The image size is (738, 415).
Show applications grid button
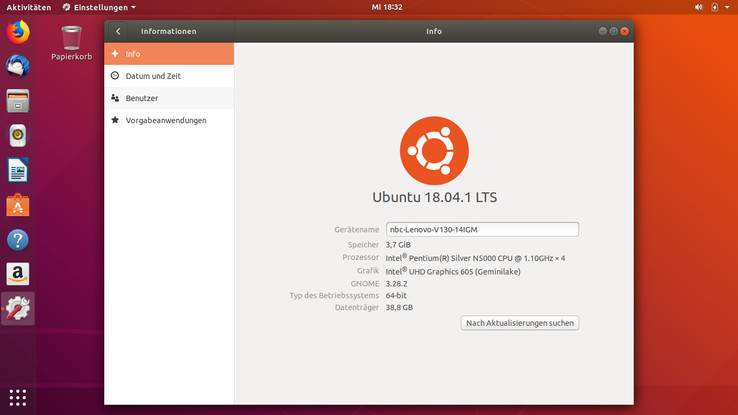(x=18, y=398)
